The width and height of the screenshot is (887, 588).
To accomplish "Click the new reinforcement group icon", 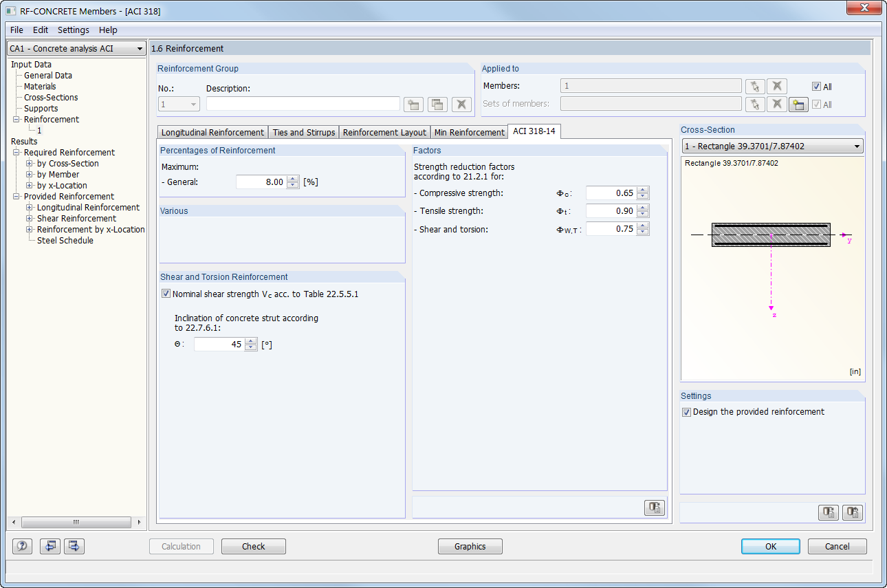I will [413, 105].
